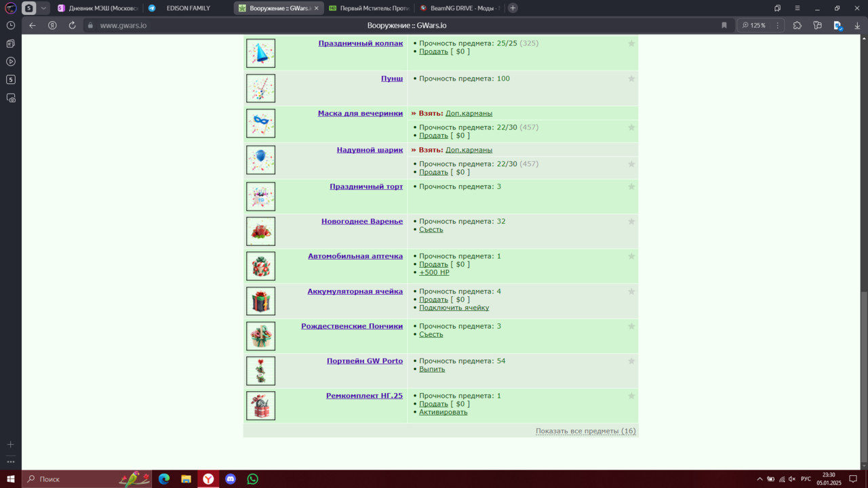
Task: Click the Новогоднее Варенье item icon
Action: pyautogui.click(x=260, y=231)
